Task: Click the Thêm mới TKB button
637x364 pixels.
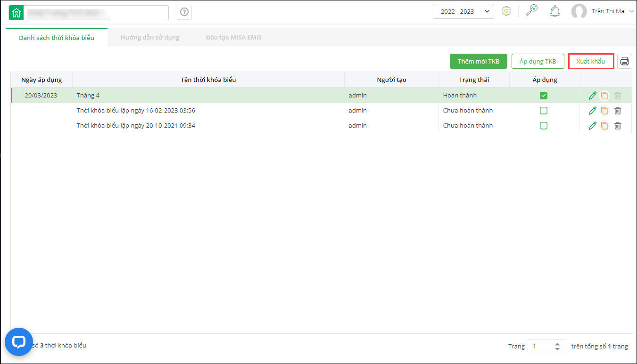Action: [x=479, y=61]
